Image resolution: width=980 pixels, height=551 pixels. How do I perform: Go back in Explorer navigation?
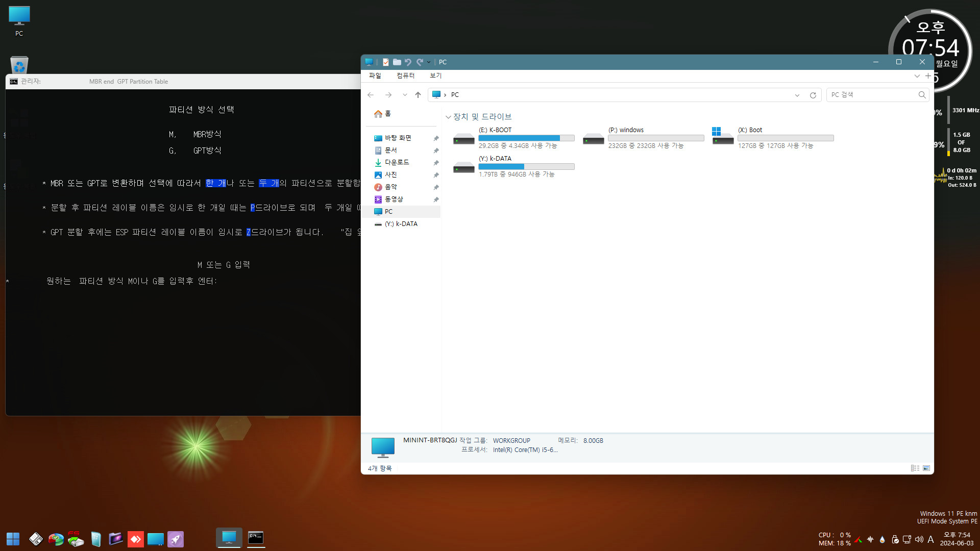(371, 95)
